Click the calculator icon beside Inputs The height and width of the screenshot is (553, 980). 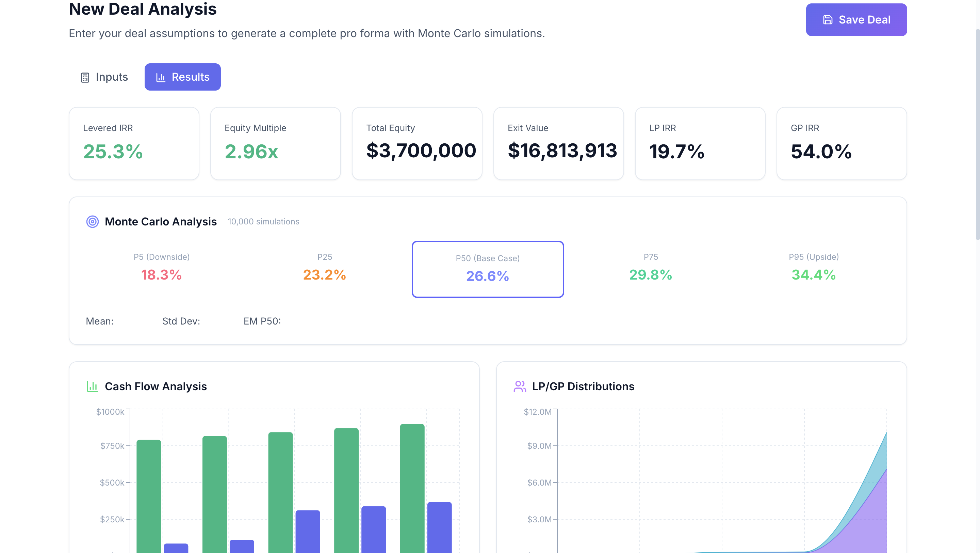(x=85, y=78)
